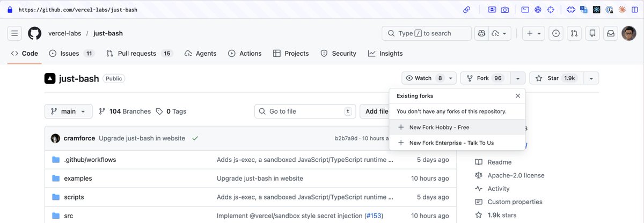This screenshot has width=644, height=223.
Task: Focus the Go to file search field
Action: tap(305, 111)
